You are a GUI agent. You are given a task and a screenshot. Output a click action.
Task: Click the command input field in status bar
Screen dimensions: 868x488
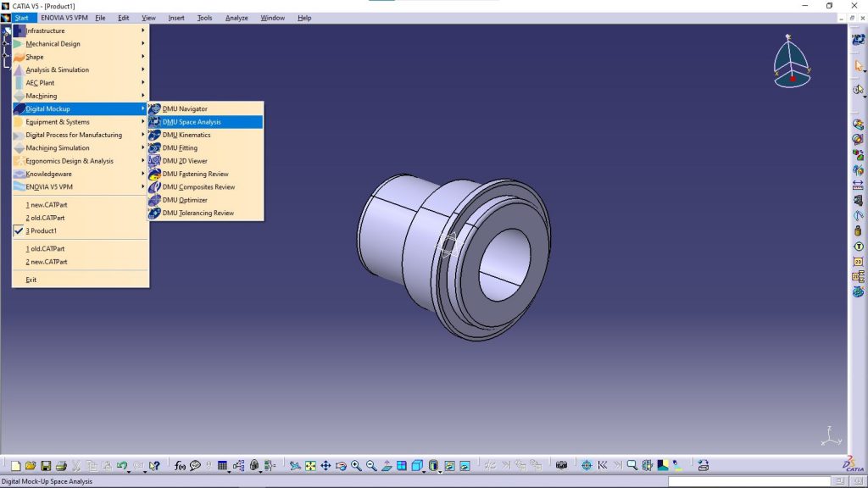point(749,481)
